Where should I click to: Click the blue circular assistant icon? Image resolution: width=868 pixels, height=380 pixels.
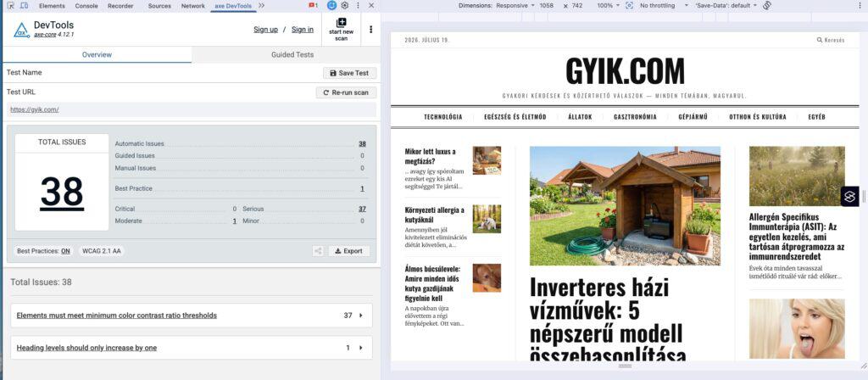point(331,6)
